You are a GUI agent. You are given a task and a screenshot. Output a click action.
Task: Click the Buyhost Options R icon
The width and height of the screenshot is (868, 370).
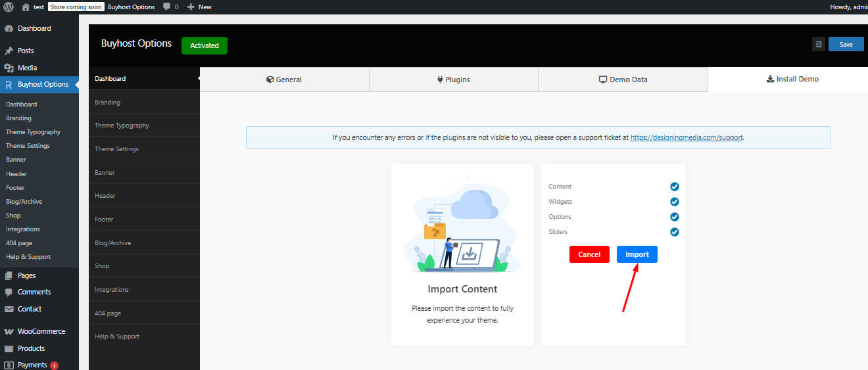pos(9,84)
